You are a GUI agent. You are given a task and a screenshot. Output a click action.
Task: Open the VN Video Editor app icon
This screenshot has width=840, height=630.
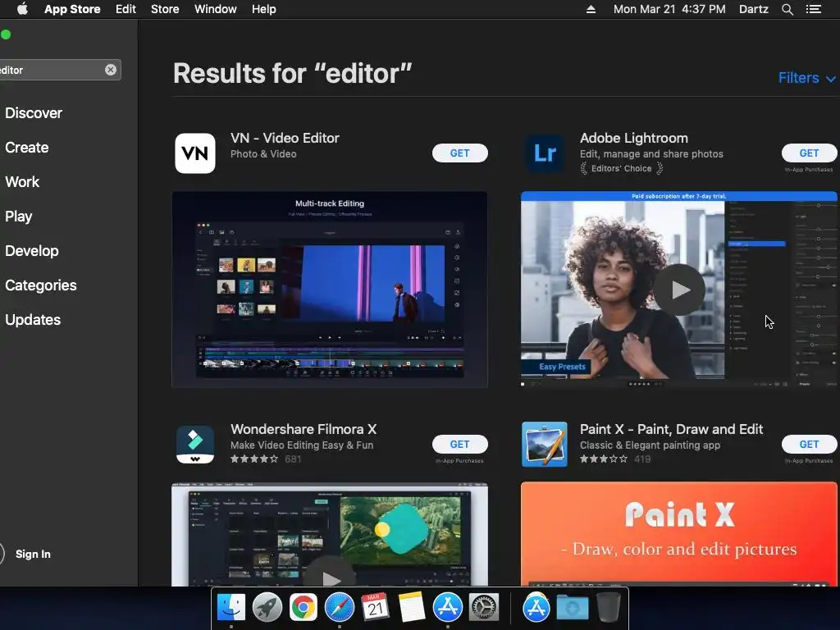point(195,153)
